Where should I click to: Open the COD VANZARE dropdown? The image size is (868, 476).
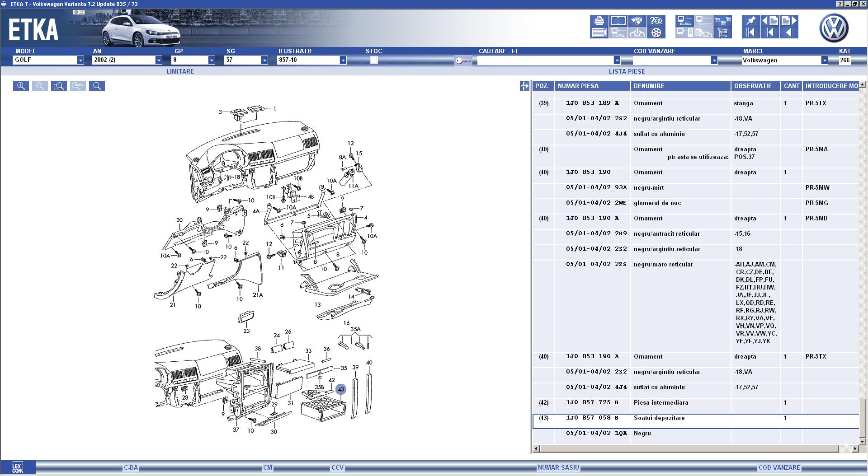coord(714,60)
